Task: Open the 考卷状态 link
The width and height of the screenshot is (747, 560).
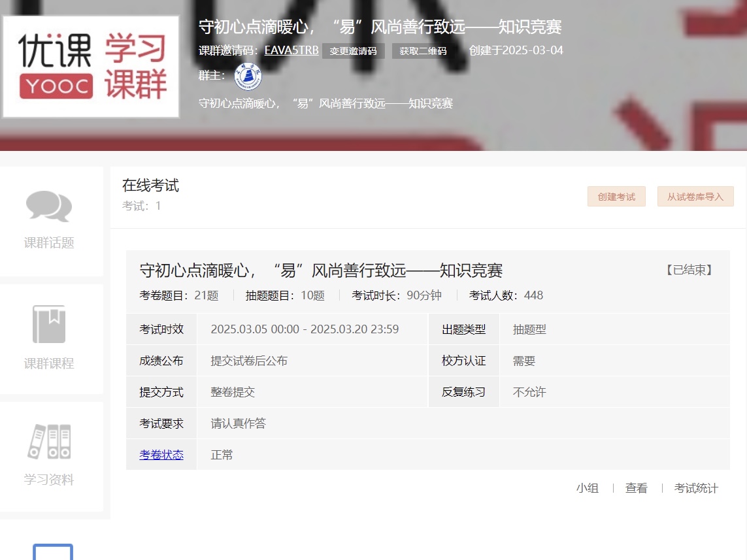Action: click(161, 455)
